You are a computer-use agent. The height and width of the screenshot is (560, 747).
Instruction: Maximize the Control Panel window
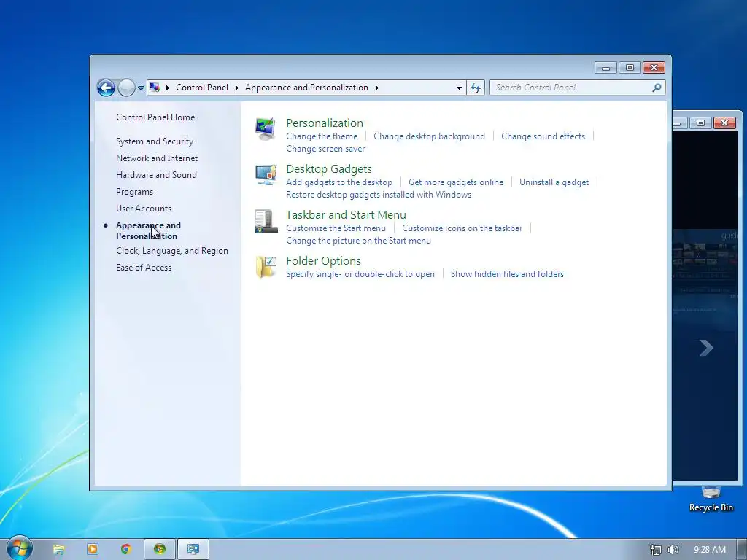[630, 68]
